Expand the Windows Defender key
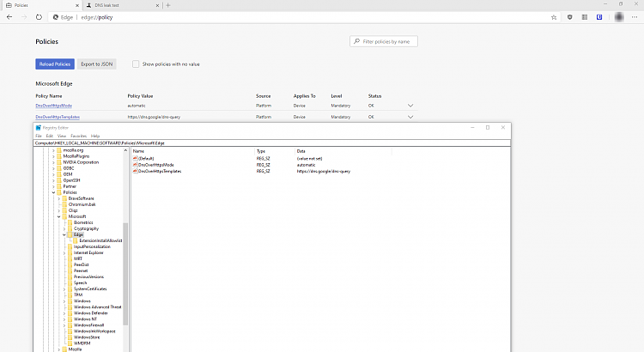644x352 pixels. click(x=64, y=313)
